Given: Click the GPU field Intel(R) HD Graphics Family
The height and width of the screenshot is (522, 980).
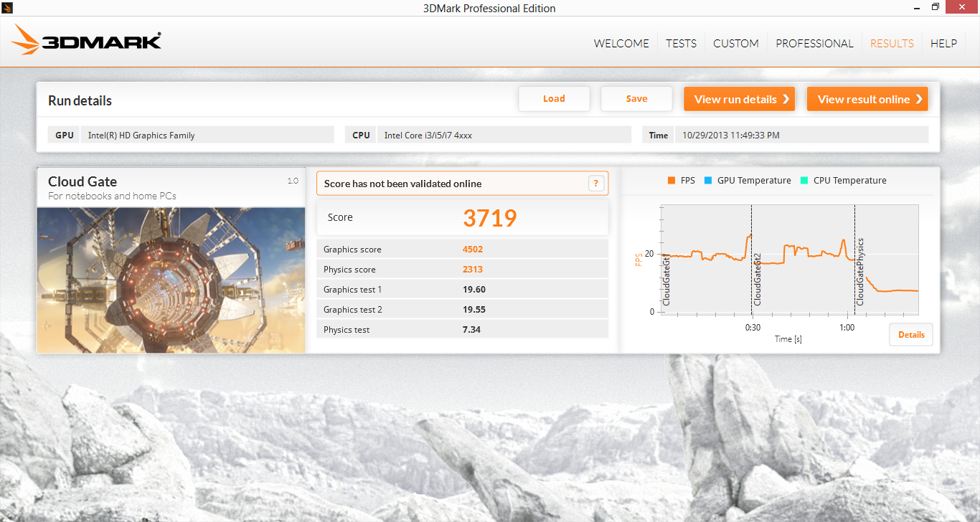Looking at the screenshot, I should (207, 135).
